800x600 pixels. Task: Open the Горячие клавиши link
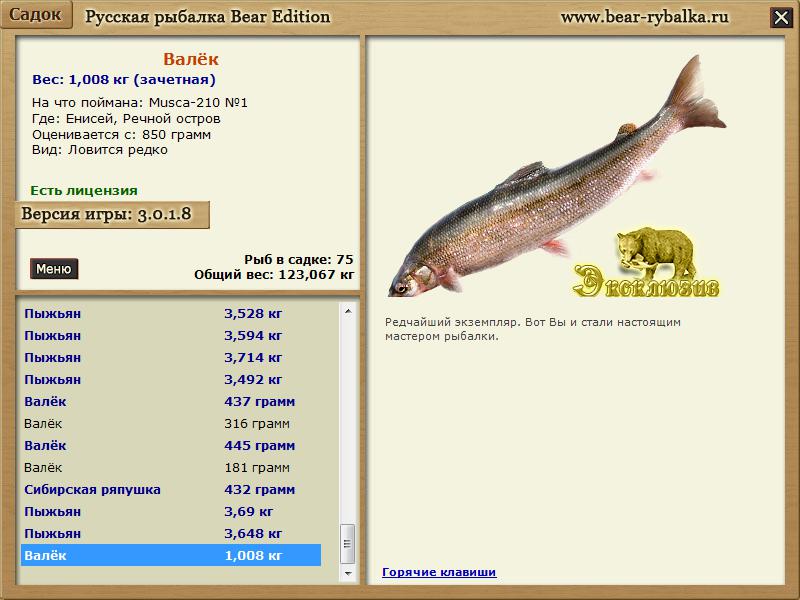point(439,572)
